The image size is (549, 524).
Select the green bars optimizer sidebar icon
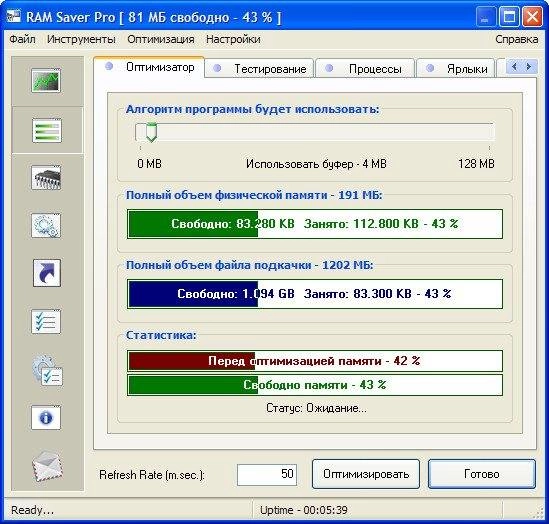pos(47,130)
